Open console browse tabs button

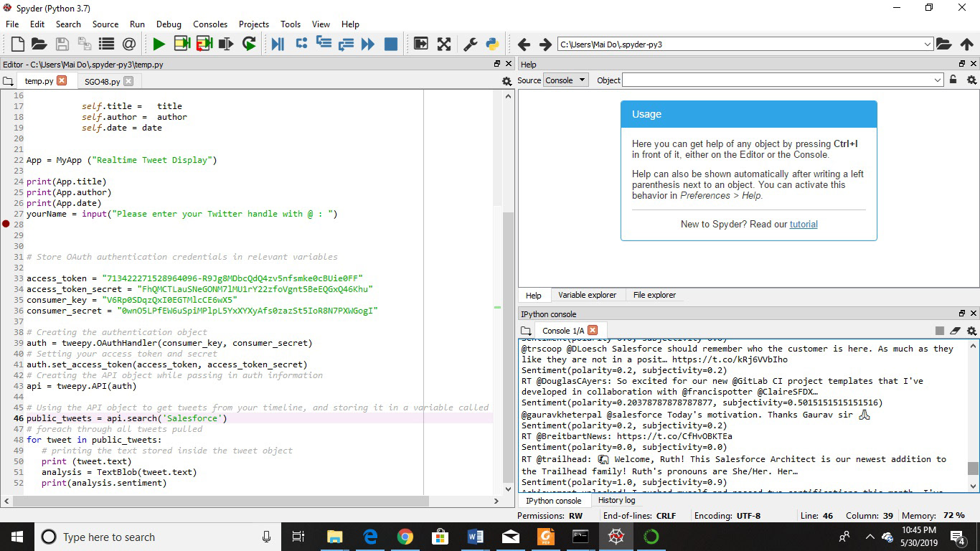(x=526, y=331)
